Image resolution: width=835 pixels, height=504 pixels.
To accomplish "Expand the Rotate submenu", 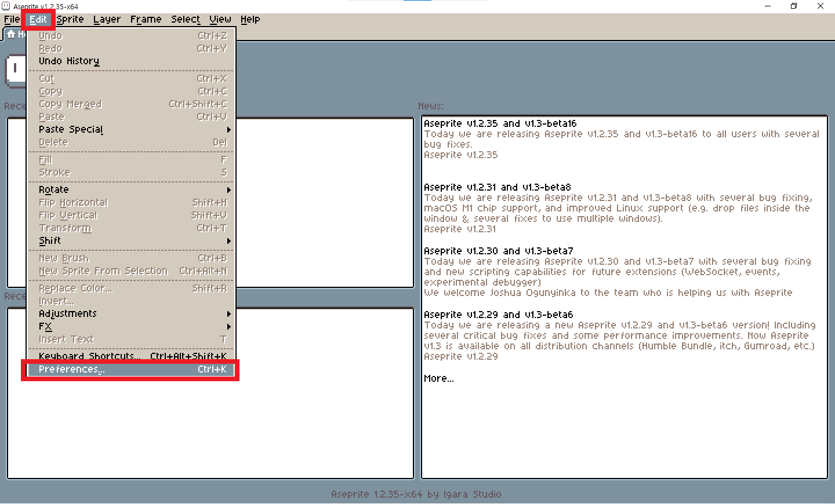I will 132,189.
